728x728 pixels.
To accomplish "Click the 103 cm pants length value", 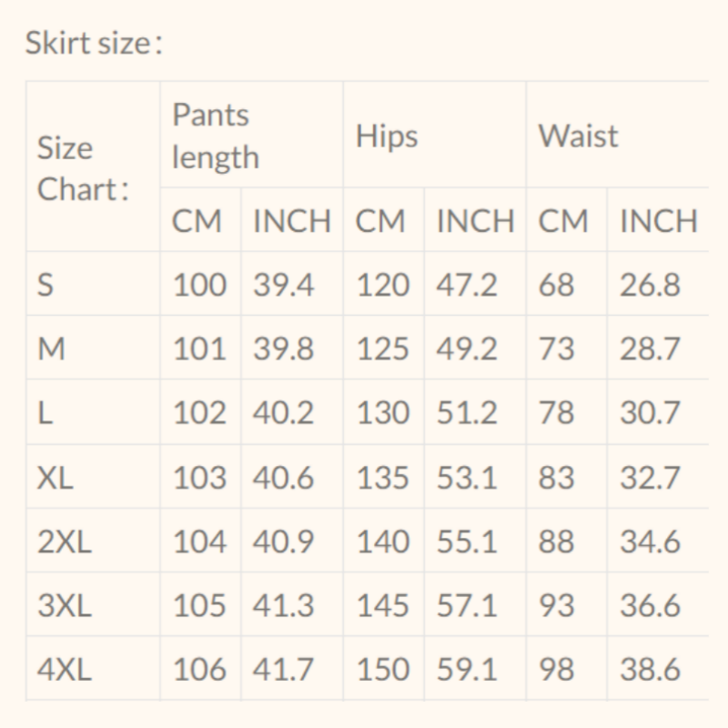I will [199, 478].
